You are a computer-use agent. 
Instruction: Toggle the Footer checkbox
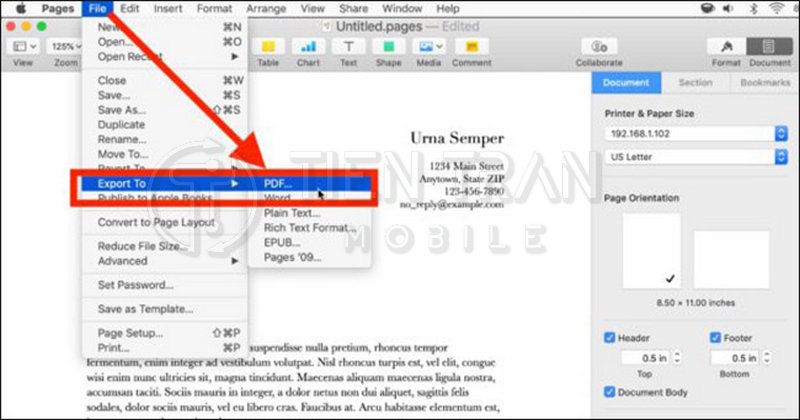[x=715, y=338]
